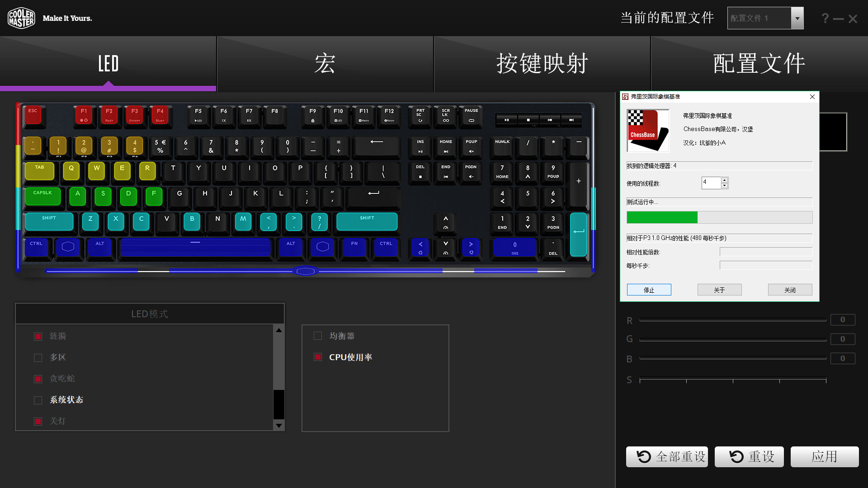Image resolution: width=868 pixels, height=488 pixels.
Task: Increase thread count with stepper up arrow
Action: [x=724, y=180]
